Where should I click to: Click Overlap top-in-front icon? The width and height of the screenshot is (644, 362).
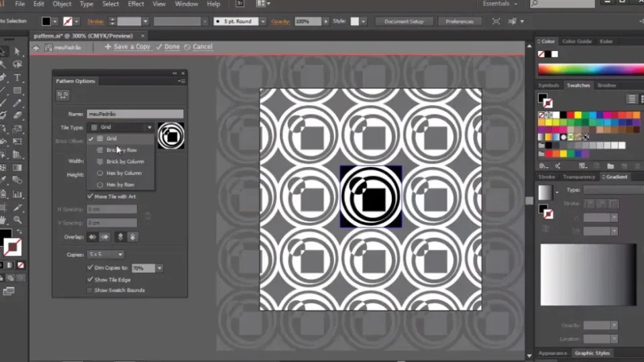pos(120,237)
